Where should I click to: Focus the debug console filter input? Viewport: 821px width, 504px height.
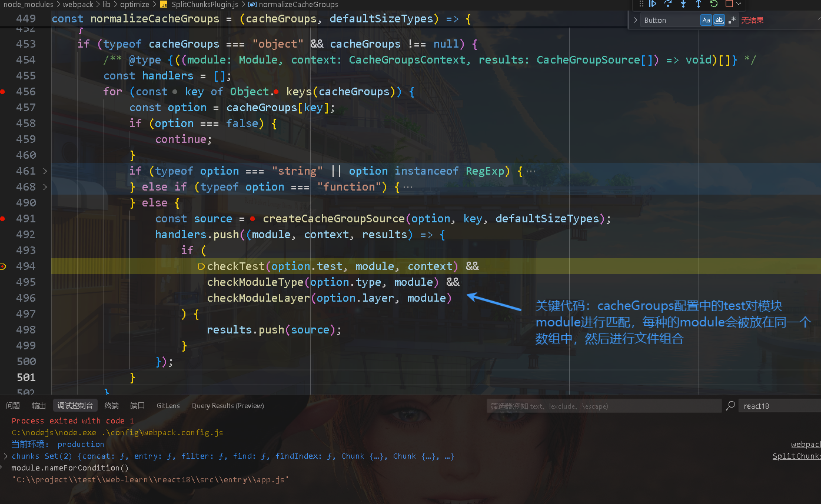coord(604,406)
